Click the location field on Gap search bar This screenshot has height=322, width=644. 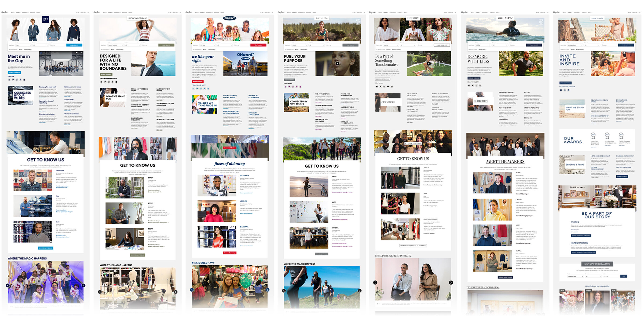tap(57, 45)
